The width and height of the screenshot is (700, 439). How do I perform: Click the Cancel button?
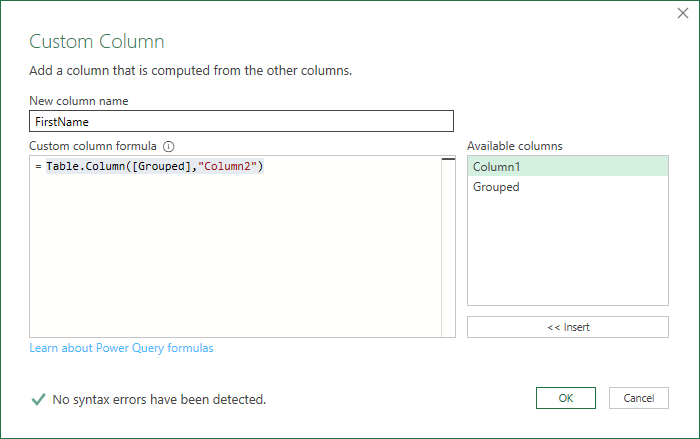(638, 398)
